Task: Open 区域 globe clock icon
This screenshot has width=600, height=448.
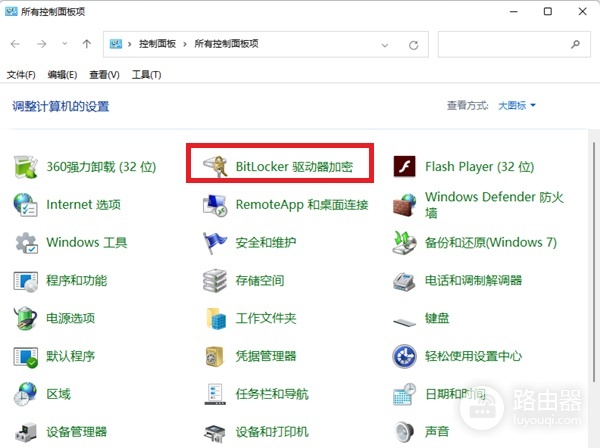Action: 25,394
